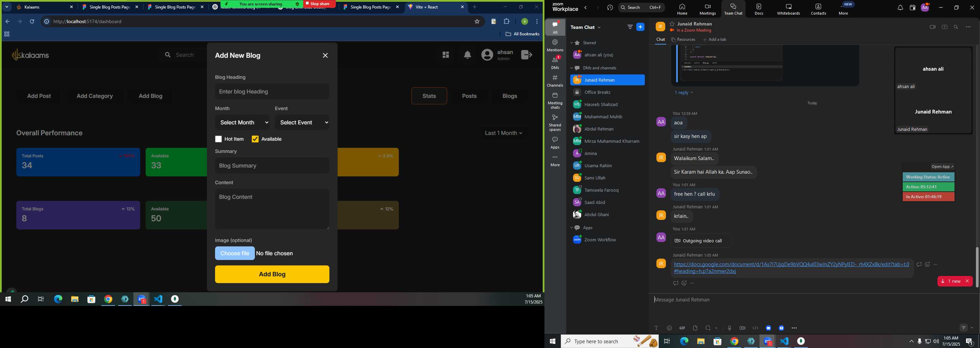Viewport: 980px width, 348px height.
Task: Open Resources tab in chat
Action: pos(683,39)
